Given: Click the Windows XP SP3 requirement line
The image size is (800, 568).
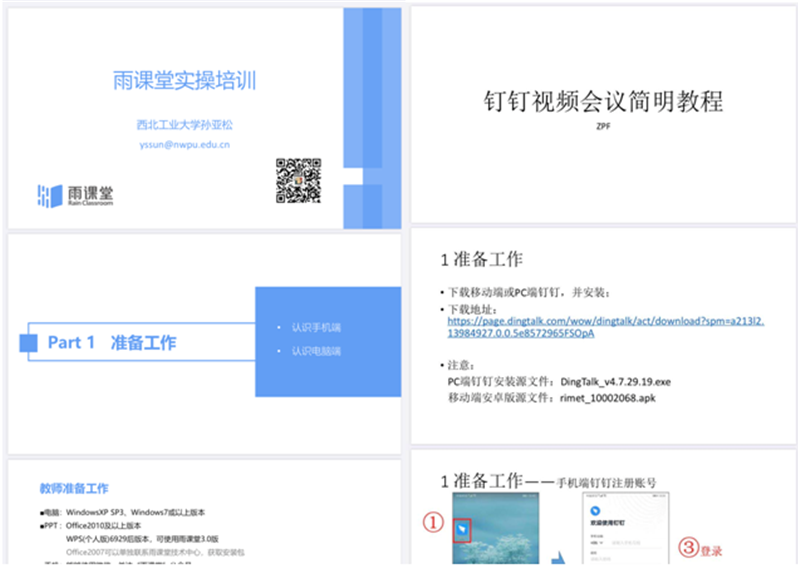Looking at the screenshot, I should tap(123, 512).
